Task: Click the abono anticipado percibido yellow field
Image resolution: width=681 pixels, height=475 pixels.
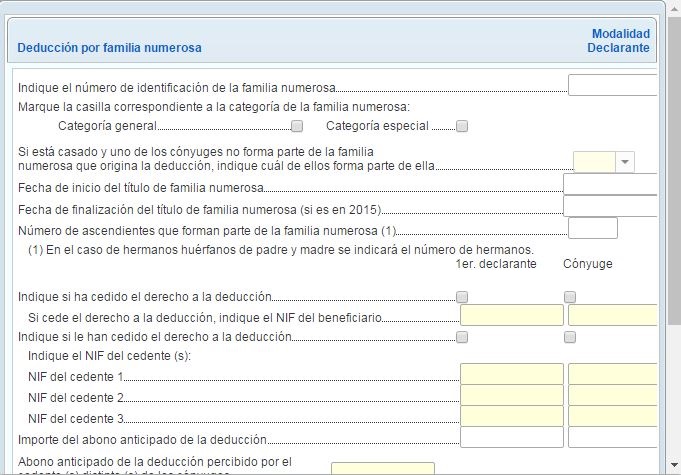Action: [382, 468]
